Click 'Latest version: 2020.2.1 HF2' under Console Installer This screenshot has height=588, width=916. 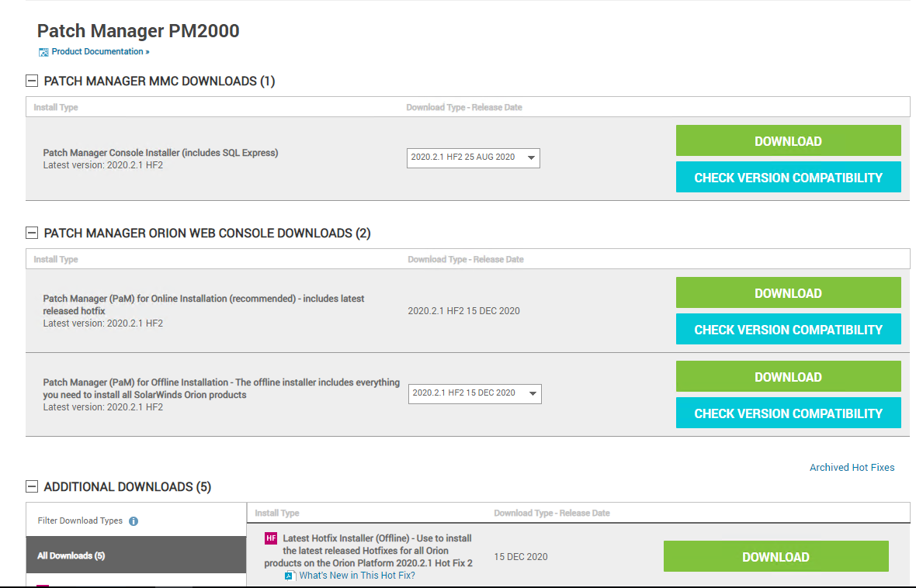tap(102, 165)
